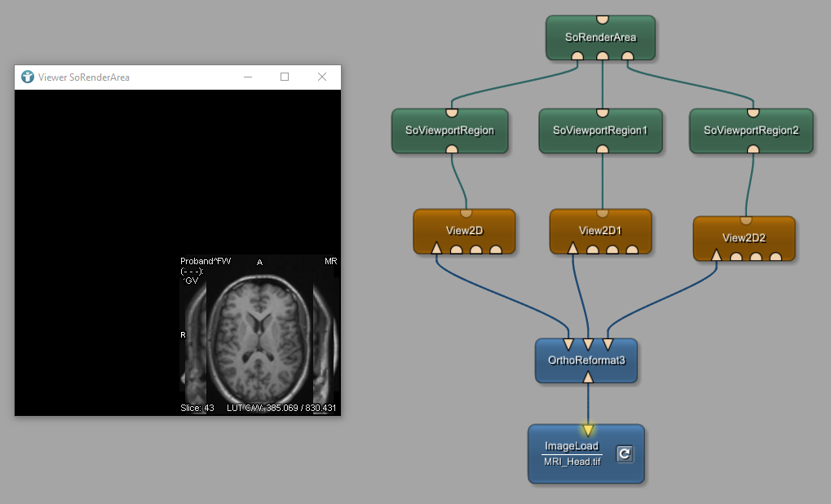Click the bottom input connector of OrthoReformat3
831x504 pixels.
[x=588, y=377]
